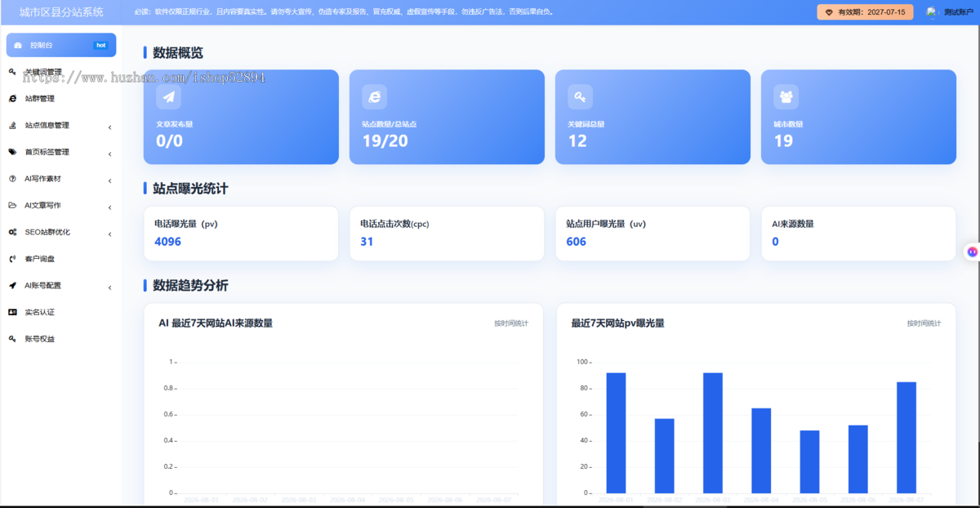Open the 关键词管理 menu item

(x=60, y=72)
